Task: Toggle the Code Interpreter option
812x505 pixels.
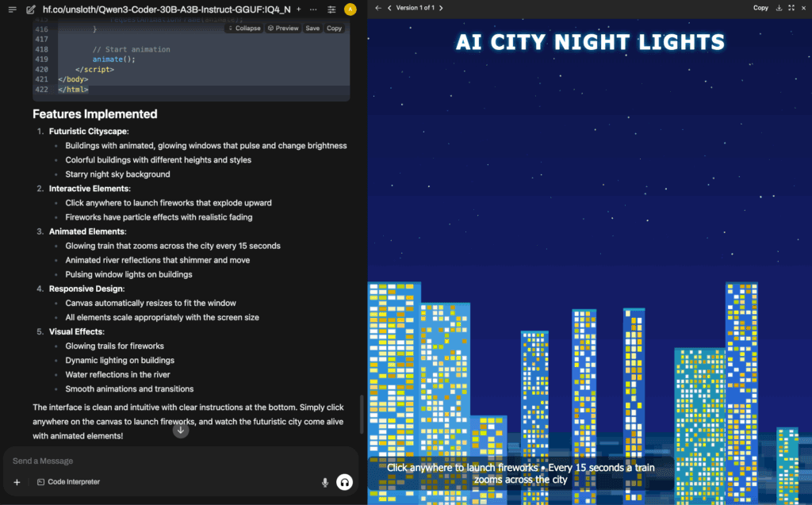Action: tap(68, 482)
